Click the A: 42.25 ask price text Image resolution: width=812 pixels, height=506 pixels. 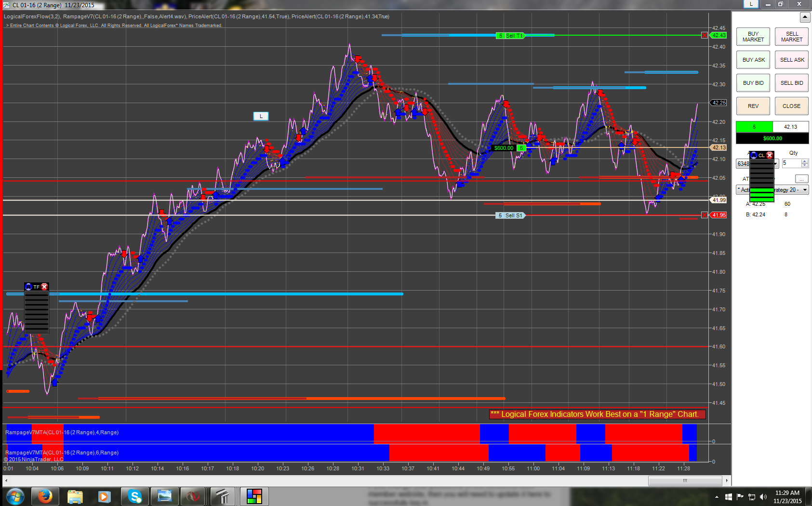pos(756,204)
